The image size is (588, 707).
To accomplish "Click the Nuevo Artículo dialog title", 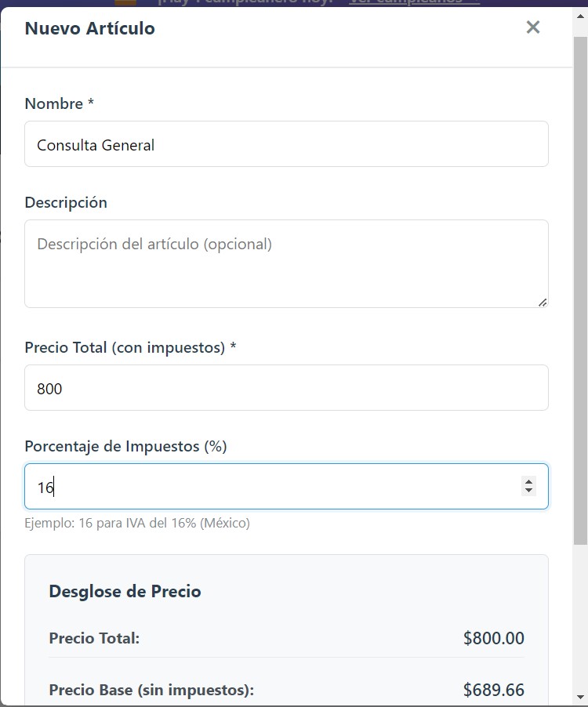I will [89, 27].
